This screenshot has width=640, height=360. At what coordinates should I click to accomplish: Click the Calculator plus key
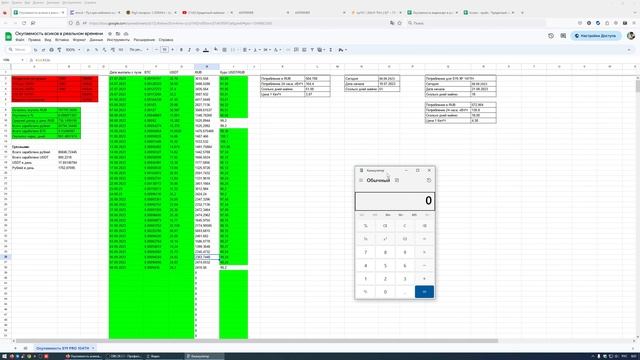click(x=424, y=279)
